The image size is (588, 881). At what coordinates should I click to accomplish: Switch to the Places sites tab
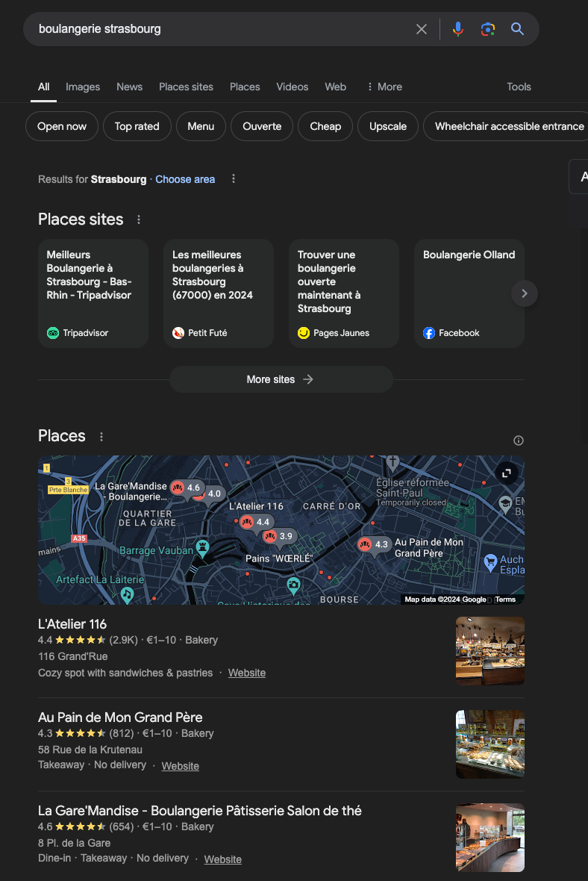186,87
